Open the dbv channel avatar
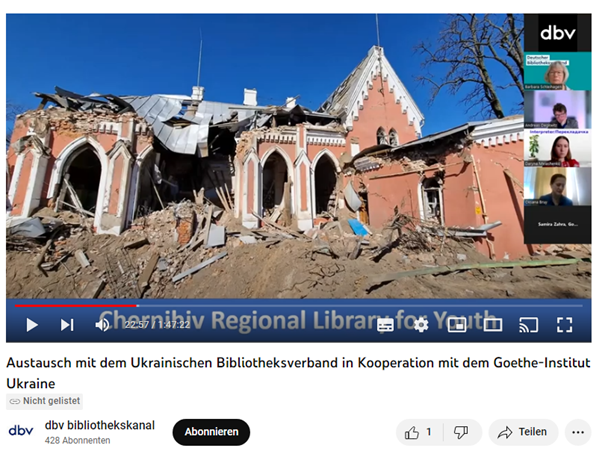Image resolution: width=605 pixels, height=454 pixels. tap(21, 430)
